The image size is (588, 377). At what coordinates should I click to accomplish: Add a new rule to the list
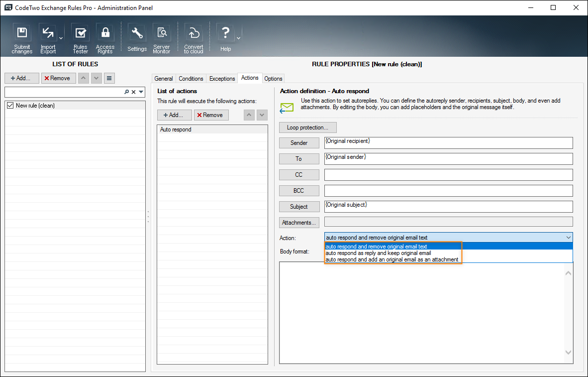[x=22, y=78]
